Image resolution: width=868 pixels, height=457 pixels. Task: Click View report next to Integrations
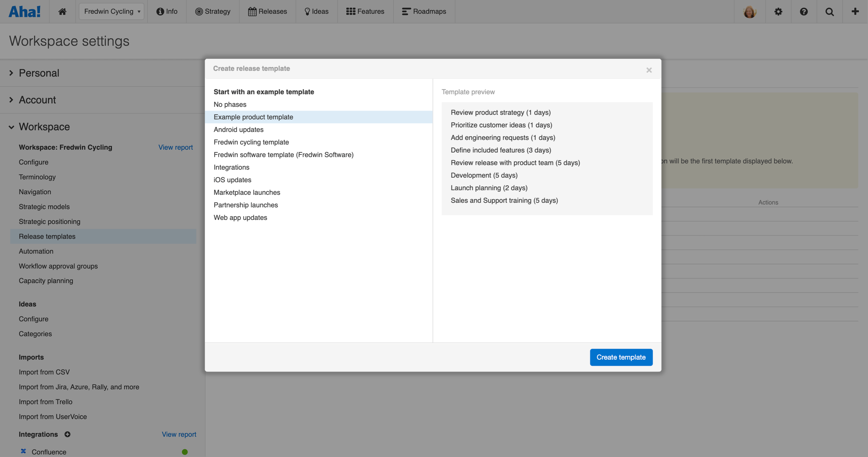tap(179, 434)
